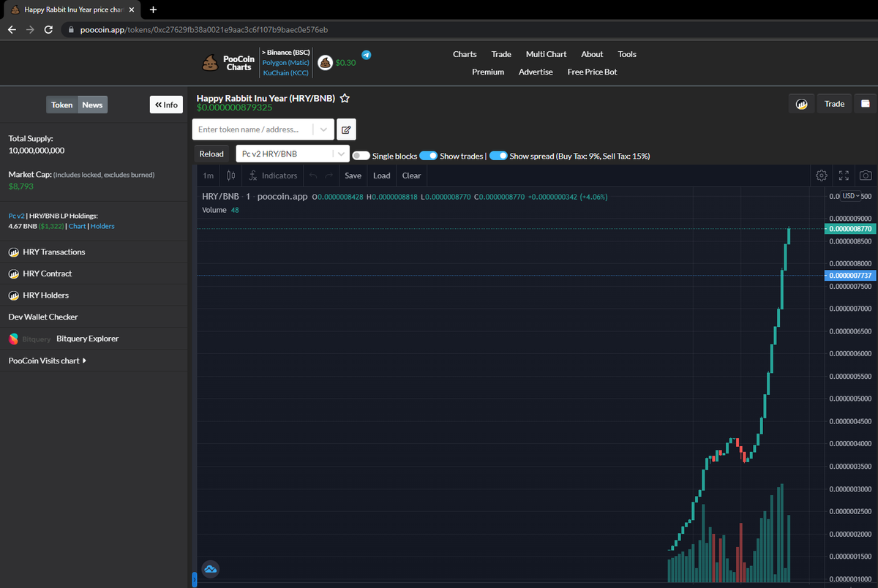Click the Trade button at top right

(x=834, y=104)
